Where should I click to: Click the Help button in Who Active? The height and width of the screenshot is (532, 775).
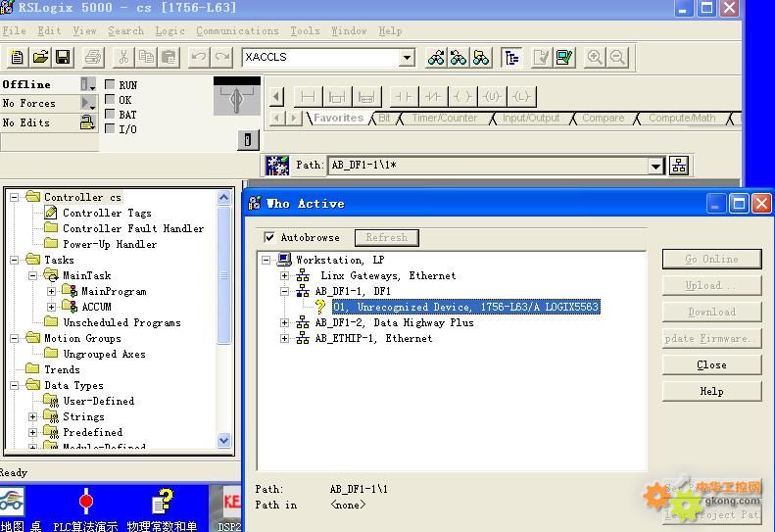click(711, 392)
